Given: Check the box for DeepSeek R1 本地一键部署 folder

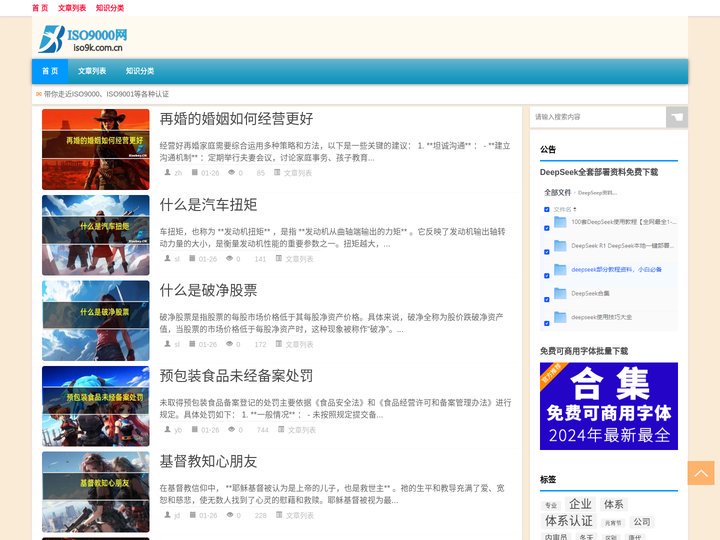Looking at the screenshot, I should coord(546,252).
